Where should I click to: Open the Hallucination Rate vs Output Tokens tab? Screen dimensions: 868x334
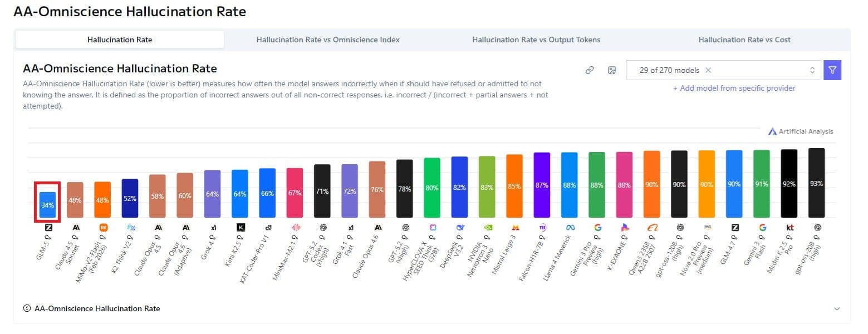(x=536, y=40)
